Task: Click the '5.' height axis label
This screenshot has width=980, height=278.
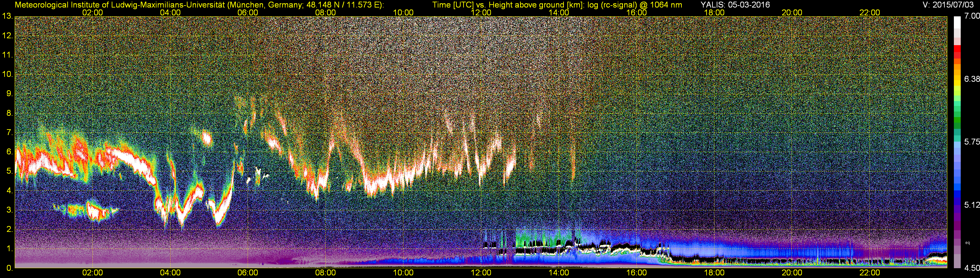Action: 9,171
